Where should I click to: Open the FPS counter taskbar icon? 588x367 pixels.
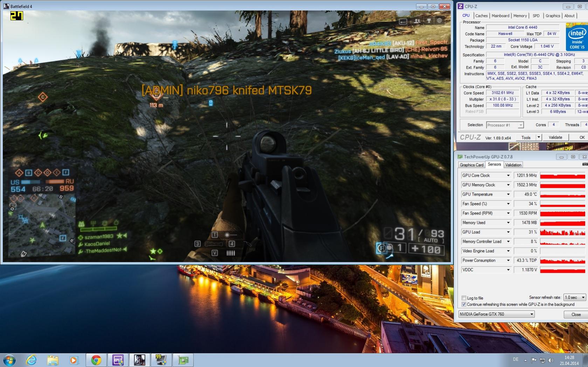click(161, 360)
